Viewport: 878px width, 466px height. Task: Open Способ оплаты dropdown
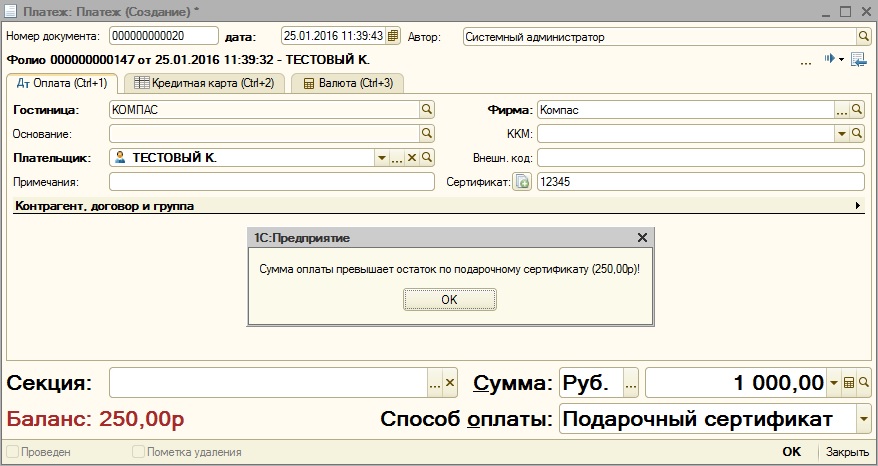tap(864, 419)
